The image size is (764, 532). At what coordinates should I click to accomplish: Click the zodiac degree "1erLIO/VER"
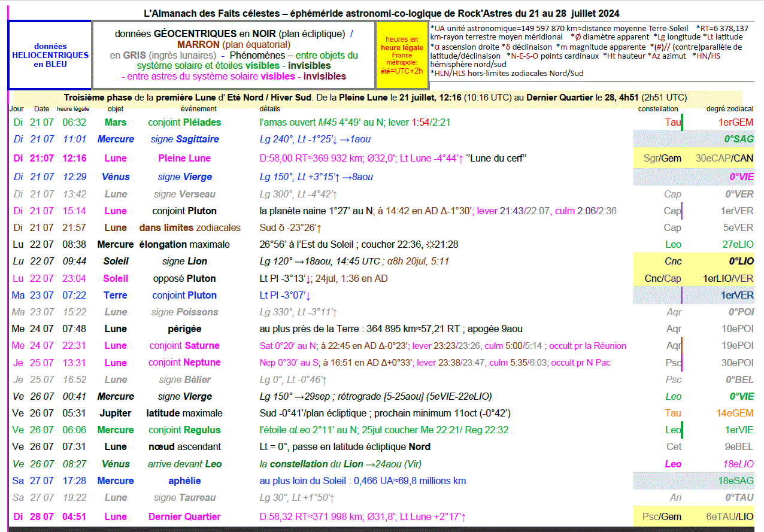[x=727, y=278]
